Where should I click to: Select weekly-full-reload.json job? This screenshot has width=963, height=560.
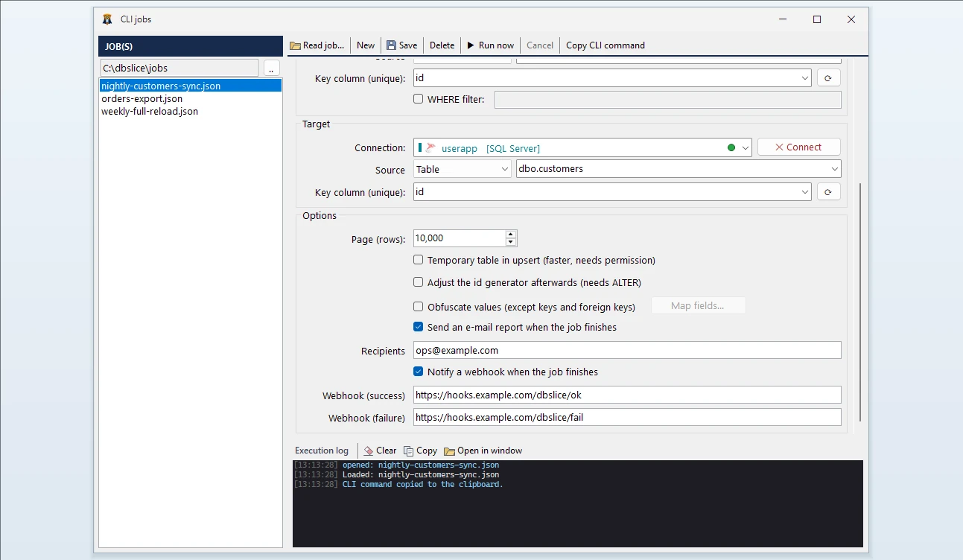[x=191, y=111]
